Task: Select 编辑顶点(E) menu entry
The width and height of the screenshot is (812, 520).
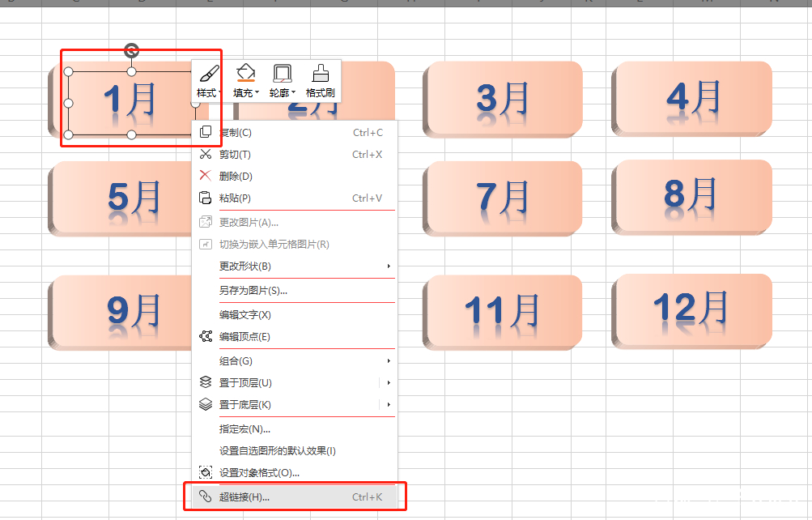Action: (x=294, y=336)
